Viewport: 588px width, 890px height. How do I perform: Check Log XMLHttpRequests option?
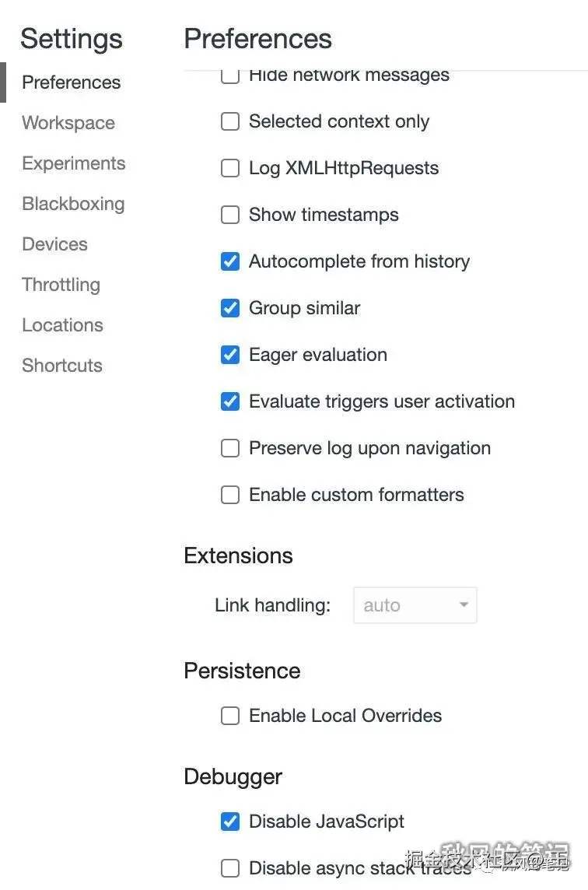tap(230, 168)
